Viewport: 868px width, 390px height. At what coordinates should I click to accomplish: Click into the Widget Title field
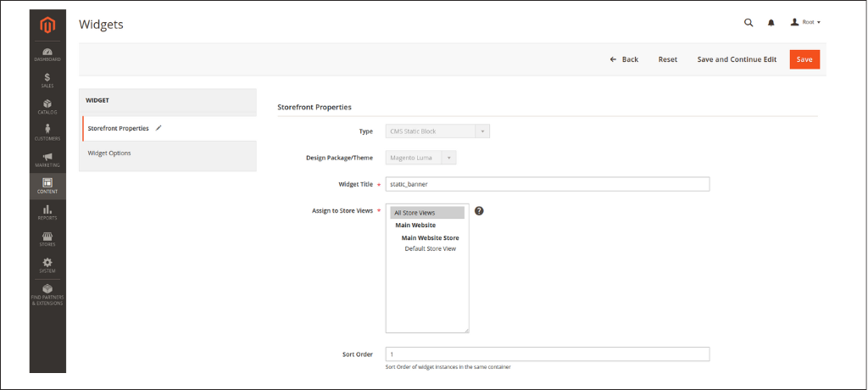(x=547, y=184)
